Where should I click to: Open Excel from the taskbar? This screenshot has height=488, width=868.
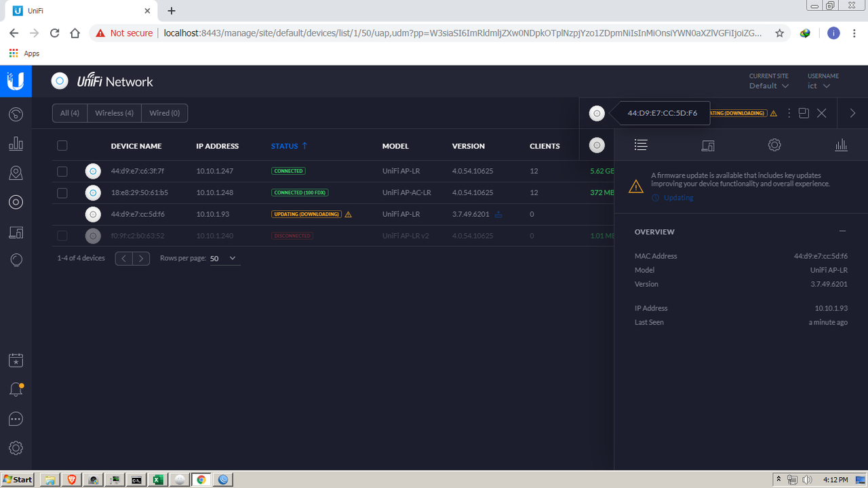(x=157, y=479)
